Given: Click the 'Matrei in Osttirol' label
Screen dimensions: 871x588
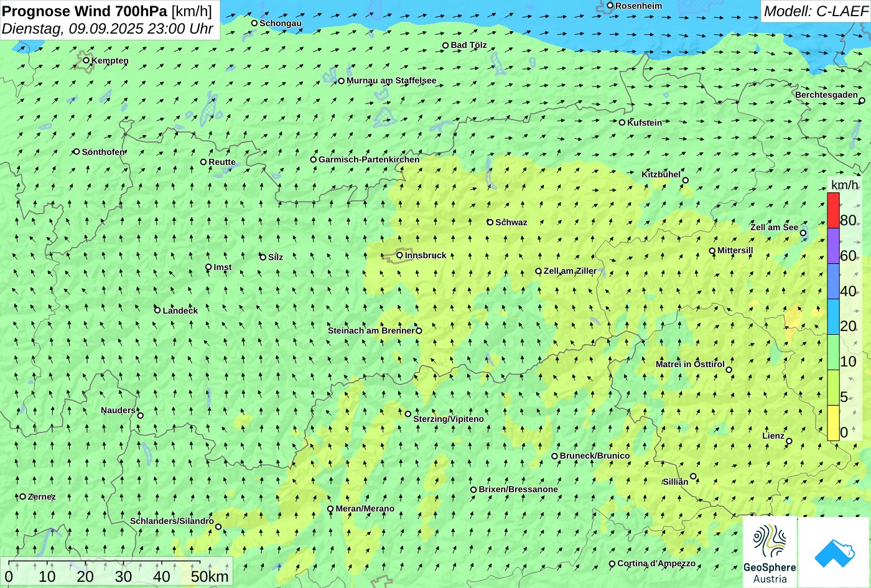Looking at the screenshot, I should click(690, 364).
